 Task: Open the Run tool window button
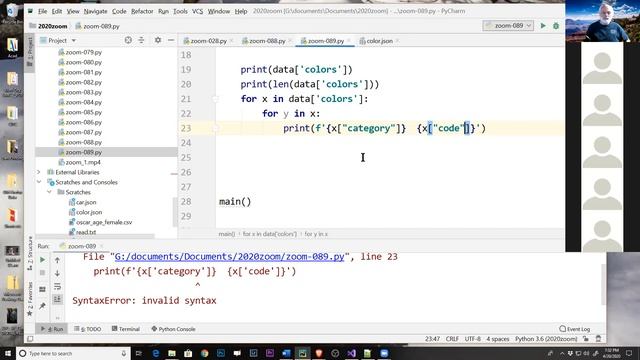click(x=52, y=329)
